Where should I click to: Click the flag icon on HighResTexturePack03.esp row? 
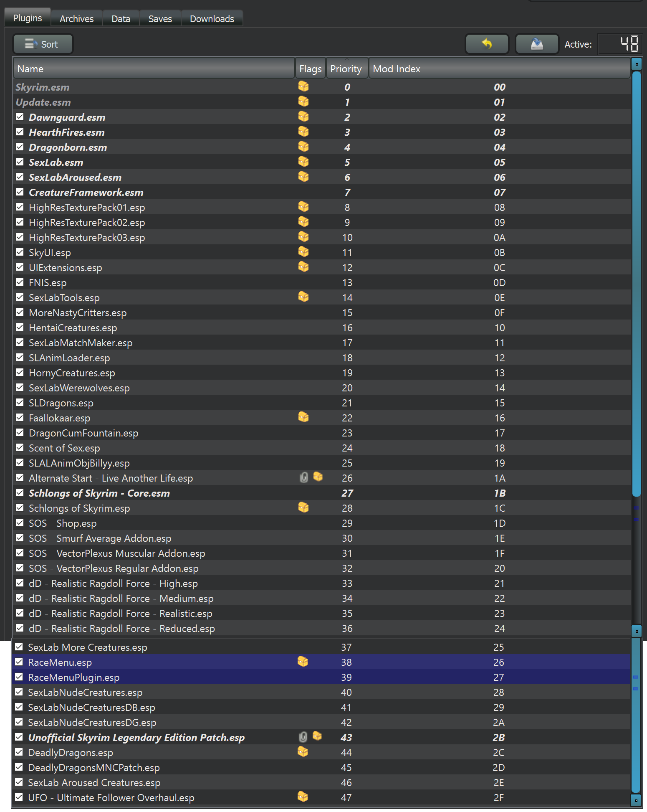(x=303, y=237)
